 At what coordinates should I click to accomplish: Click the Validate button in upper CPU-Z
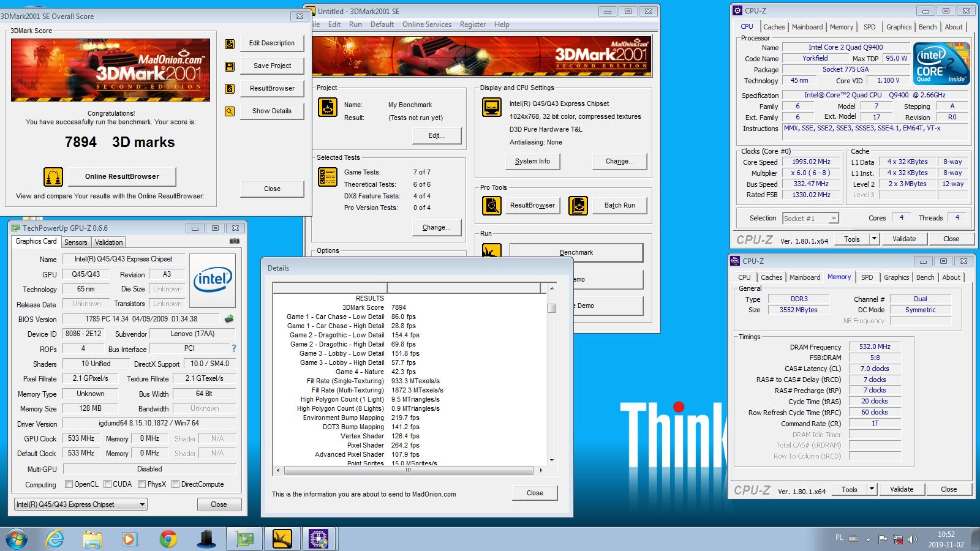point(904,239)
